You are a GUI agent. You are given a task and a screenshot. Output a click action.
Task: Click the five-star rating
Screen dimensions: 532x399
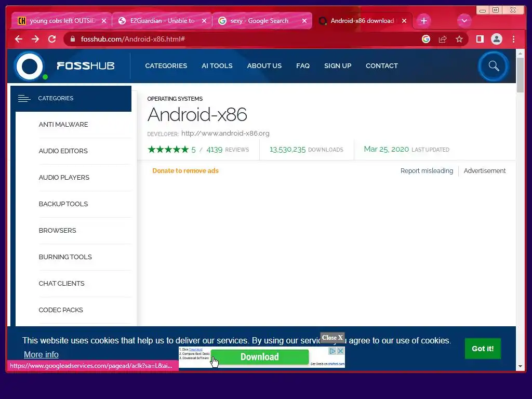pyautogui.click(x=168, y=150)
